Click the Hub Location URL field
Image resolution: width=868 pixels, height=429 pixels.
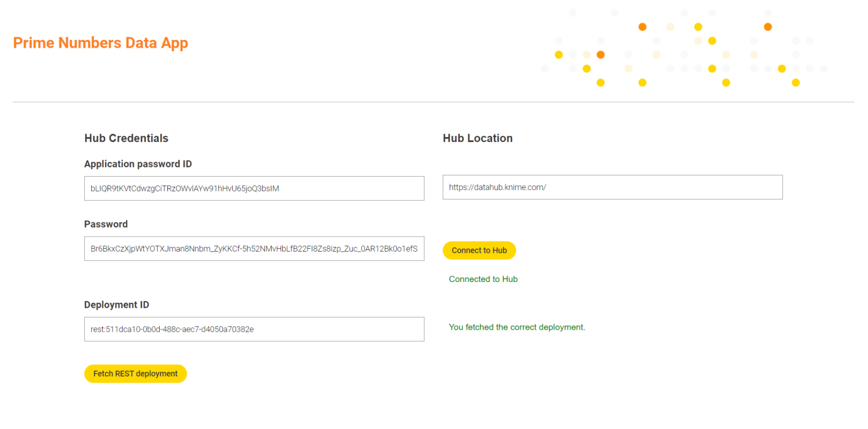[612, 187]
